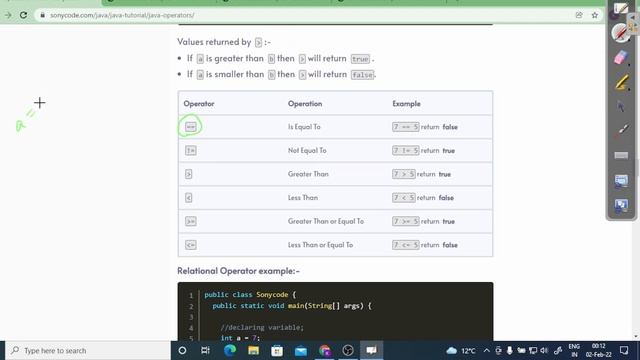The width and height of the screenshot is (640, 360).
Task: Click the padlock site info icon
Action: pos(42,15)
